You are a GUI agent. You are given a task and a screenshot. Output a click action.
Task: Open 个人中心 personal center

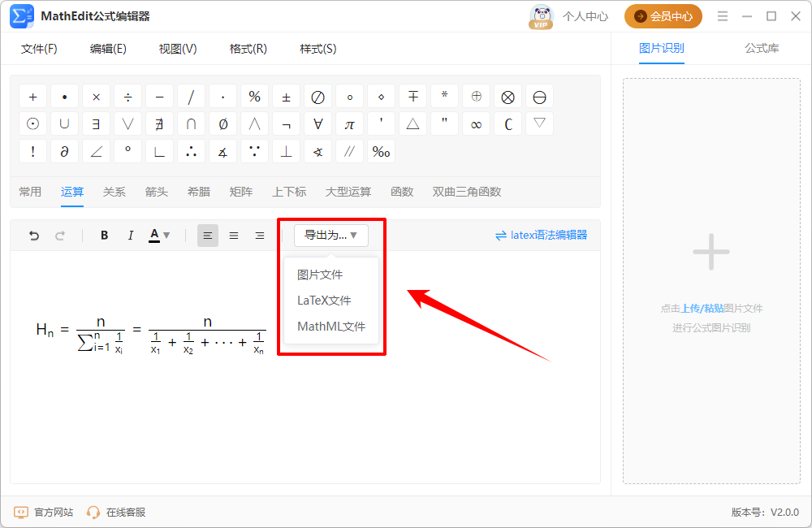585,16
